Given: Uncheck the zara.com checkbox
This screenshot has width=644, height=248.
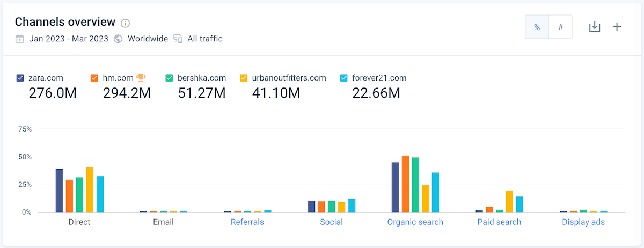Looking at the screenshot, I should [x=20, y=78].
